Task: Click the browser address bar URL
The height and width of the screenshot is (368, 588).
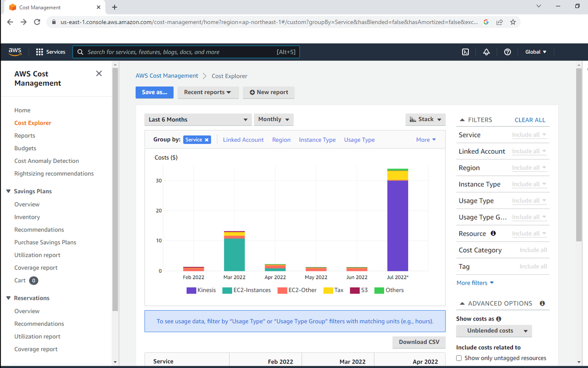Action: point(269,22)
